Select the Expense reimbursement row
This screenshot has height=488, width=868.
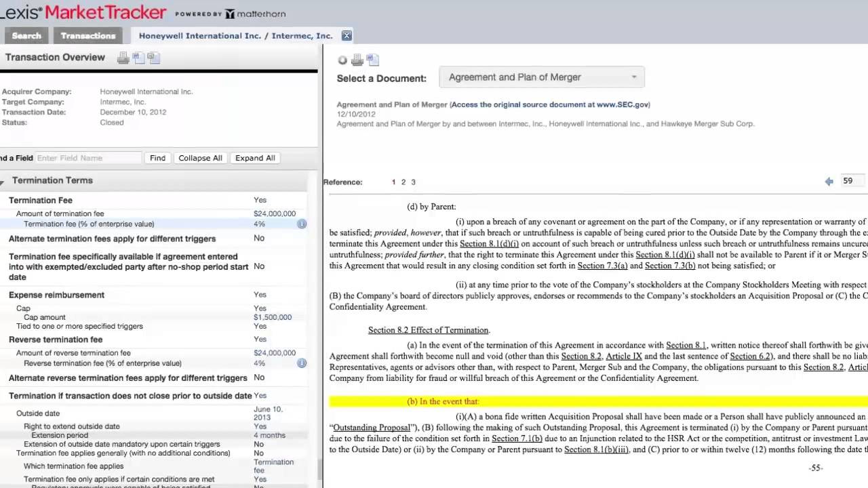(x=154, y=295)
